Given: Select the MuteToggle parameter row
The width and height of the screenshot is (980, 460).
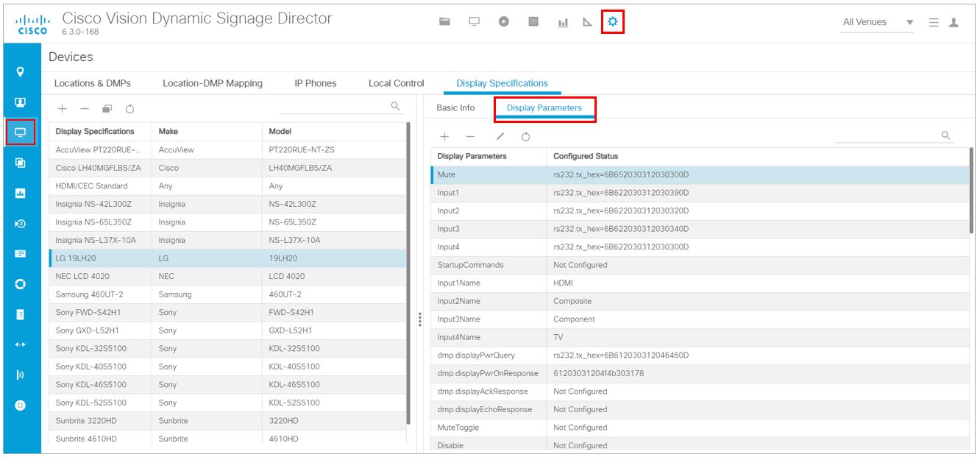Looking at the screenshot, I should pos(699,428).
